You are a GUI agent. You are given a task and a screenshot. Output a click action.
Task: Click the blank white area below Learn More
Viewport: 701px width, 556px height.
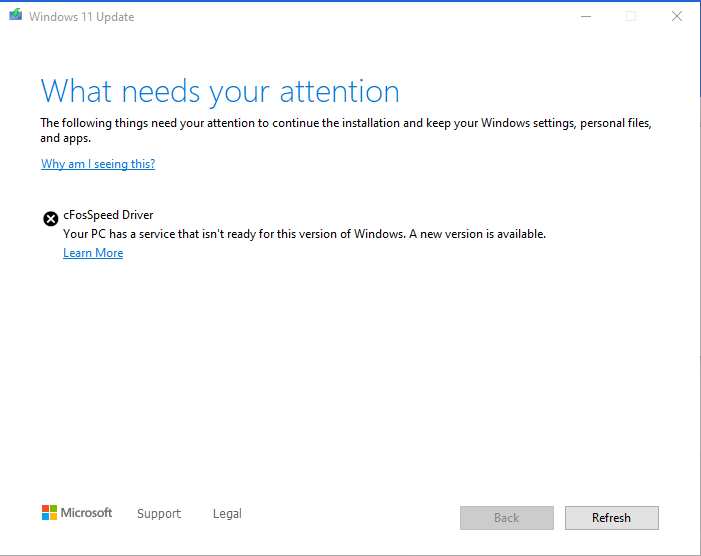coord(350,380)
